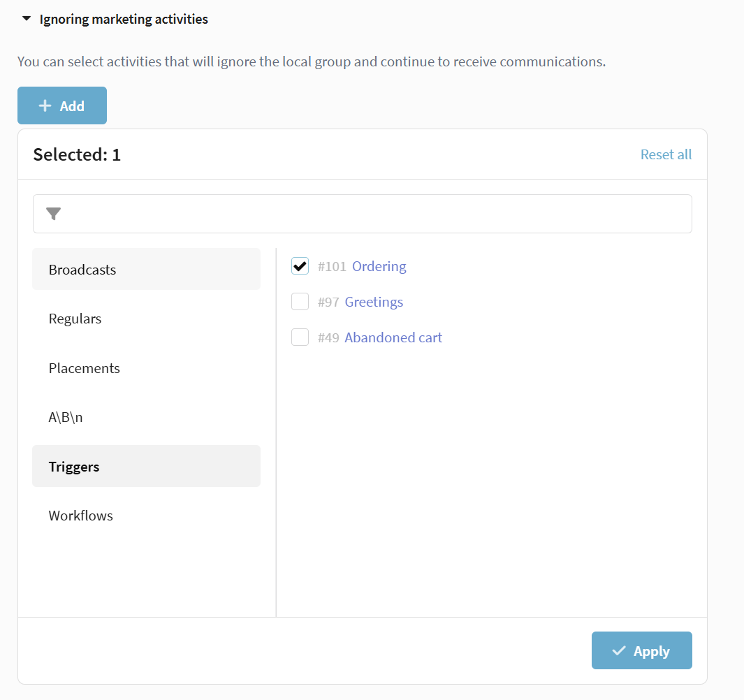
Task: Click the funnel filter icon
Action: [x=54, y=214]
